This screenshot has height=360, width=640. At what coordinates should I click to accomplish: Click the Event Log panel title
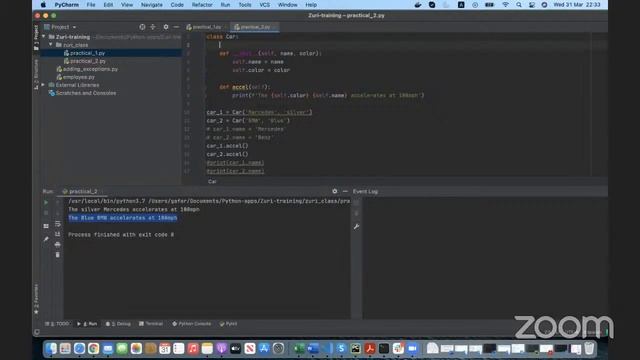pos(365,191)
